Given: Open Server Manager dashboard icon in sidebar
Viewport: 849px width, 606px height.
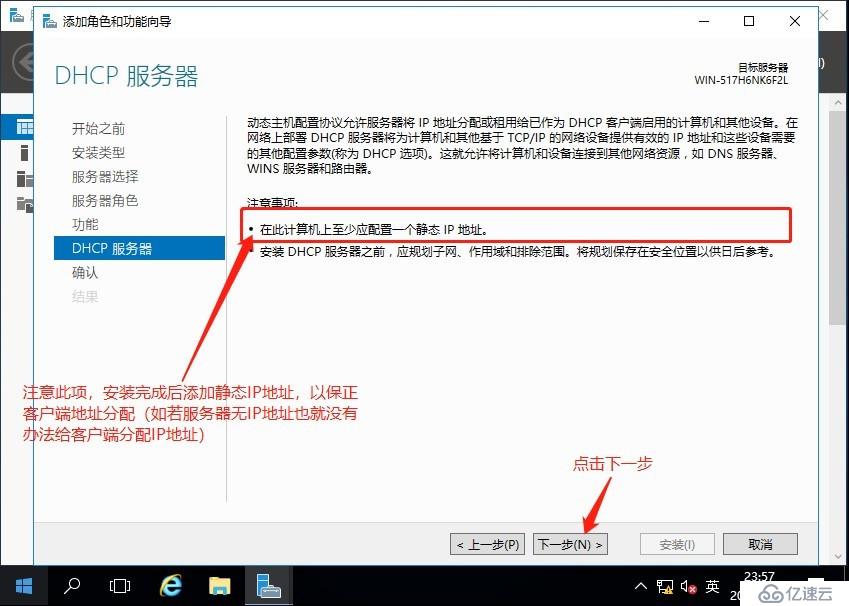Looking at the screenshot, I should coord(23,127).
